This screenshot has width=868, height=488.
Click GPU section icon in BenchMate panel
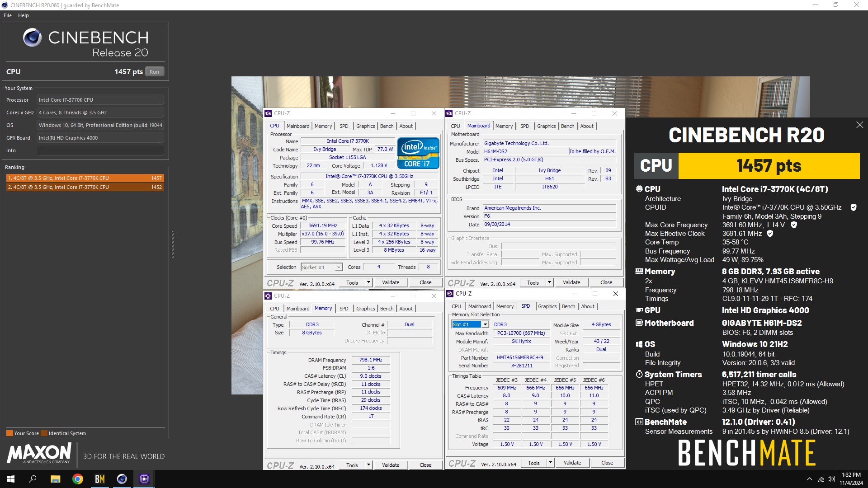click(x=639, y=310)
